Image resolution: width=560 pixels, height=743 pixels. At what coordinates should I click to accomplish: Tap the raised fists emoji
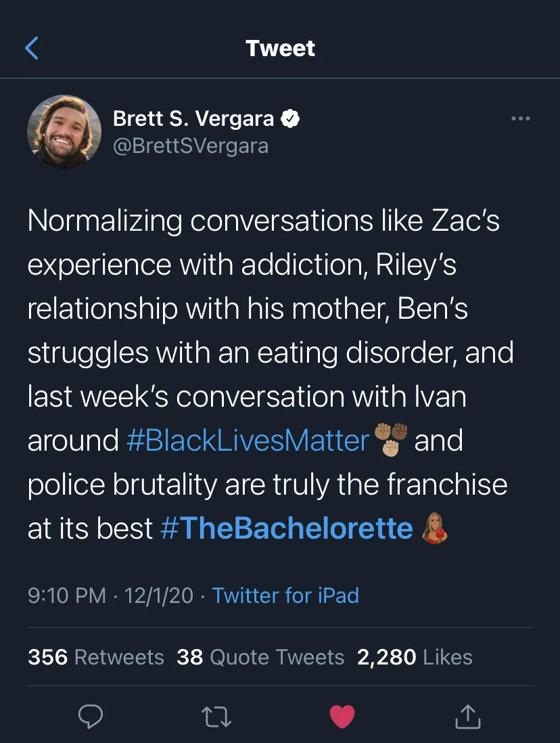click(x=391, y=438)
